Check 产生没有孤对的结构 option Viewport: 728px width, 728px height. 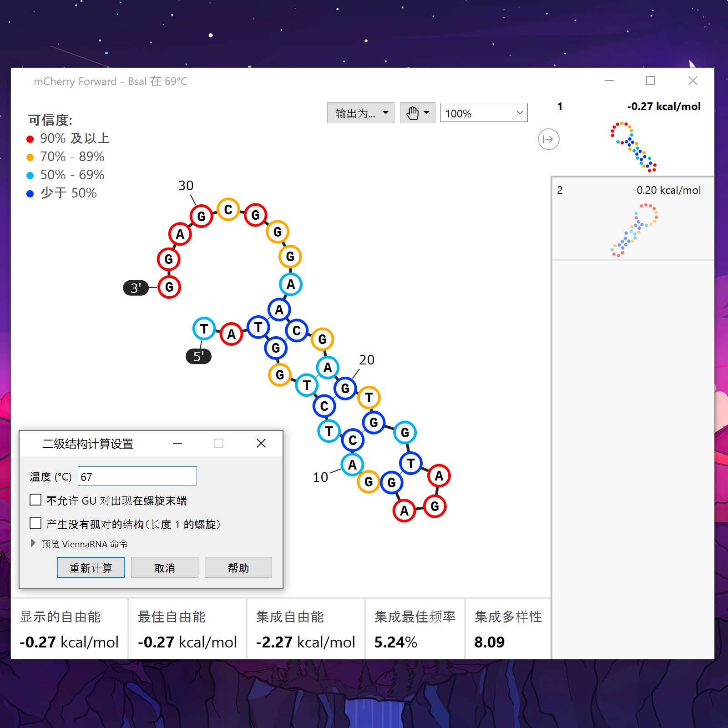tap(35, 523)
